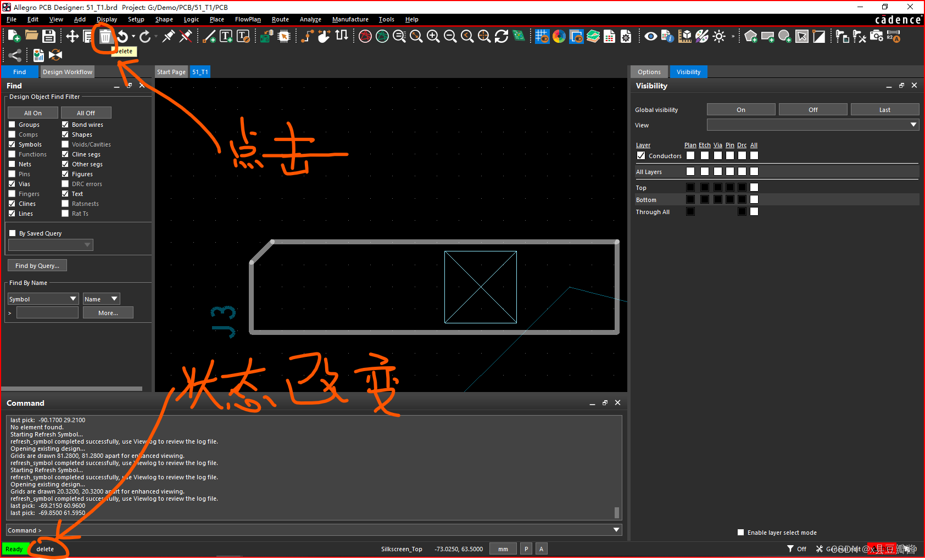Click the More... button
This screenshot has height=560, width=925.
(108, 313)
